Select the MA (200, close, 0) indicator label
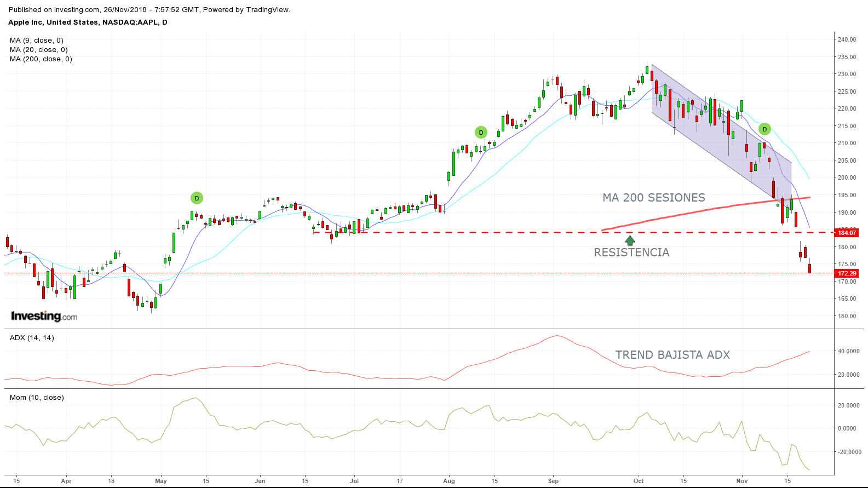The width and height of the screenshot is (868, 488). pyautogui.click(x=41, y=59)
